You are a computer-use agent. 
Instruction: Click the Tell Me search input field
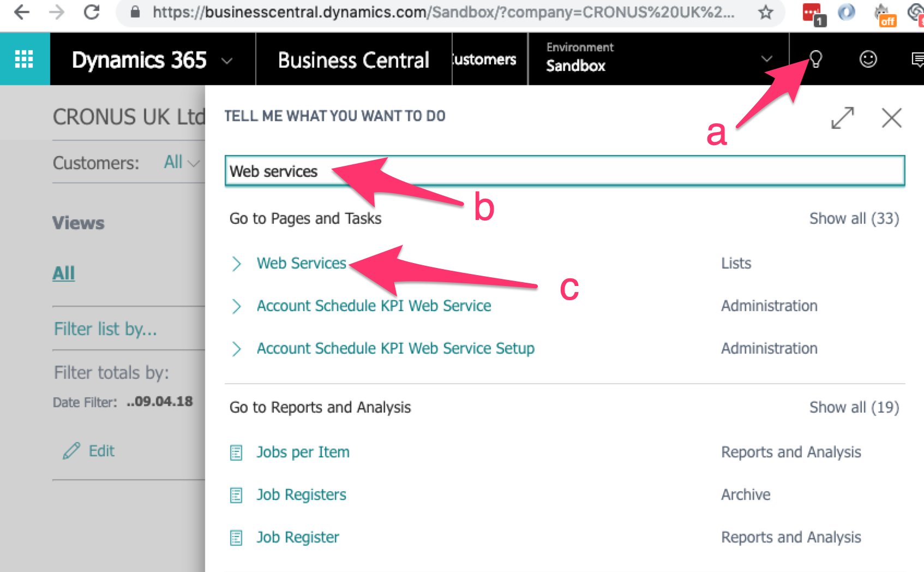(565, 171)
